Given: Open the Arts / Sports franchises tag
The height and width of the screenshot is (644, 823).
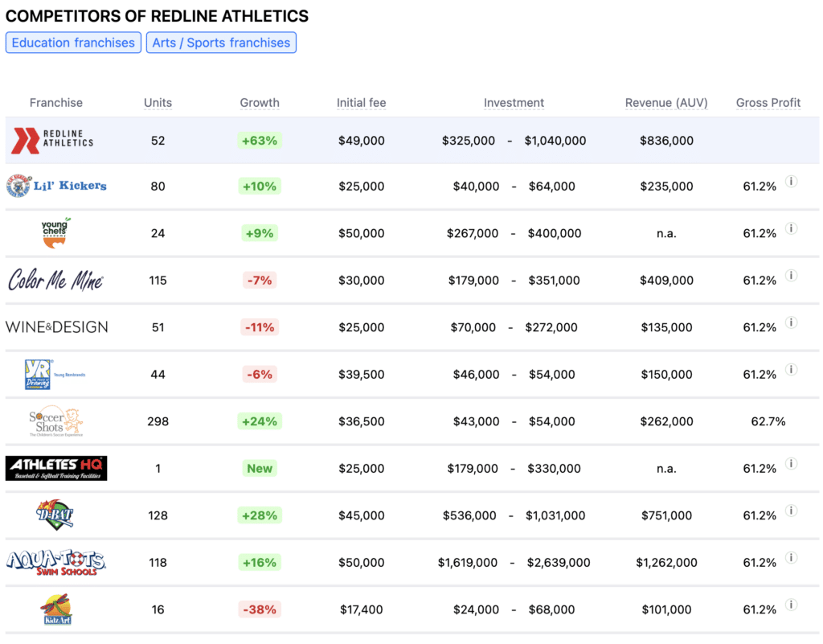Looking at the screenshot, I should tap(221, 43).
